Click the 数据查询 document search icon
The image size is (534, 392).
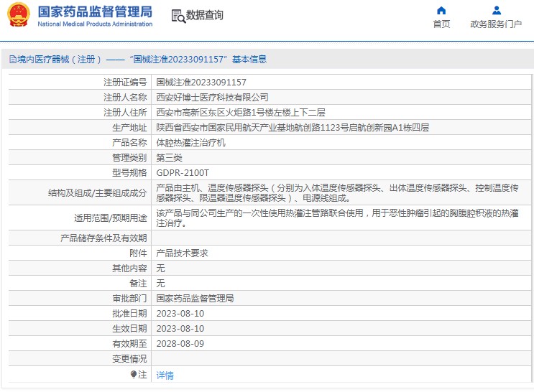(178, 15)
